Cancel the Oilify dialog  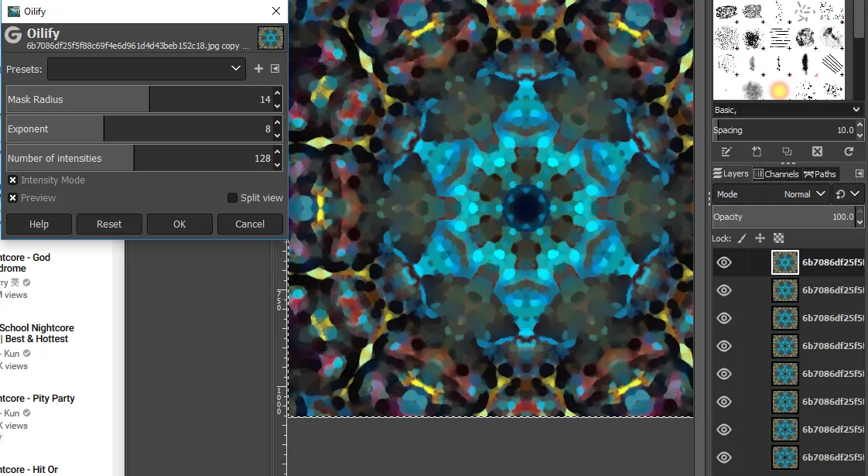[x=250, y=224]
